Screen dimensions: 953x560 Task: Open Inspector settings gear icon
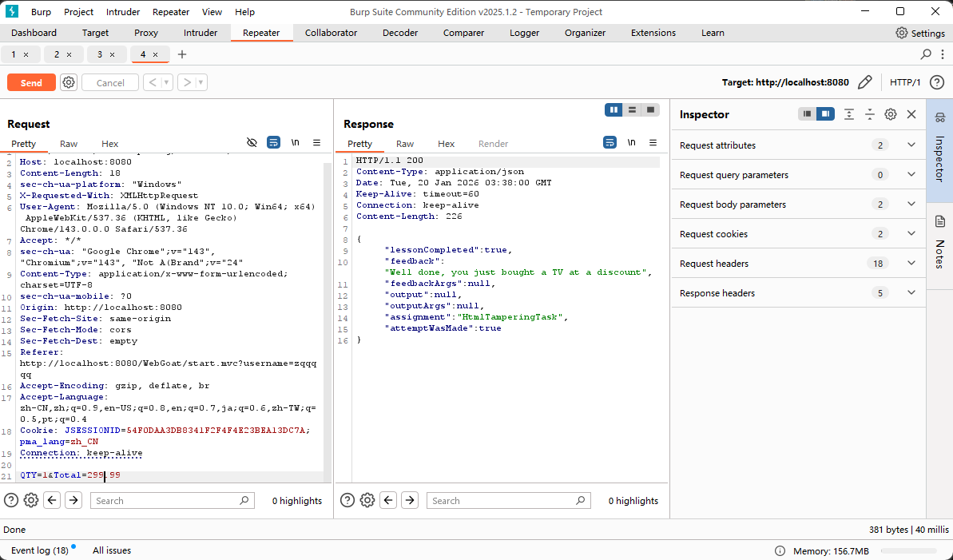point(891,114)
